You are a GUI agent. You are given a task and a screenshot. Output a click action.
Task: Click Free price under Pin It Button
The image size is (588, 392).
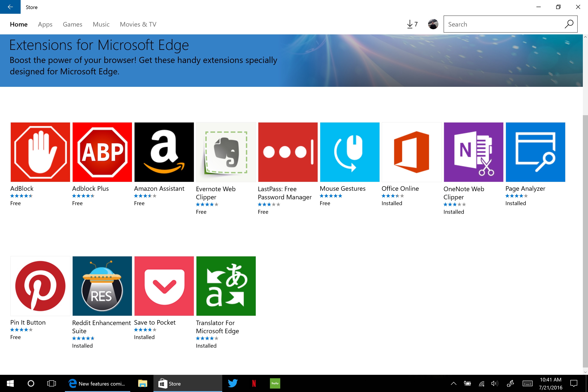(x=15, y=337)
